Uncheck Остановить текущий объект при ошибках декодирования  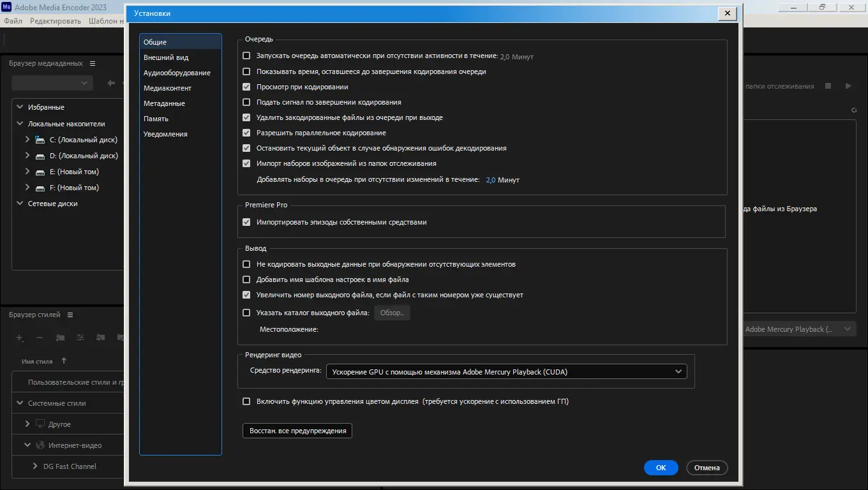[x=246, y=148]
